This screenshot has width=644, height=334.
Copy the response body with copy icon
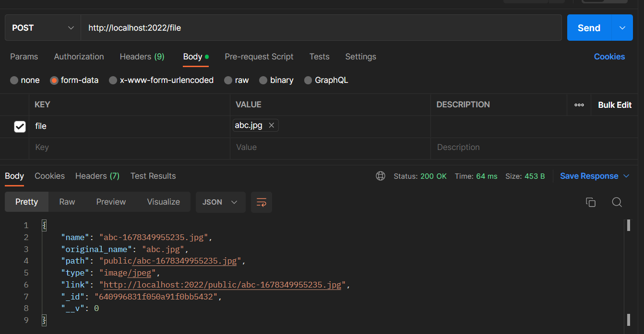(x=591, y=202)
